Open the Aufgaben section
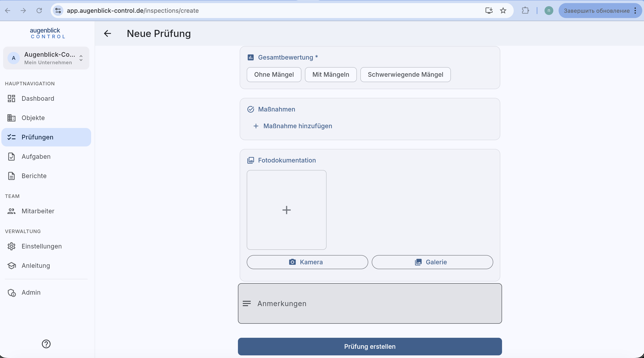Image resolution: width=644 pixels, height=358 pixels. pos(46,156)
